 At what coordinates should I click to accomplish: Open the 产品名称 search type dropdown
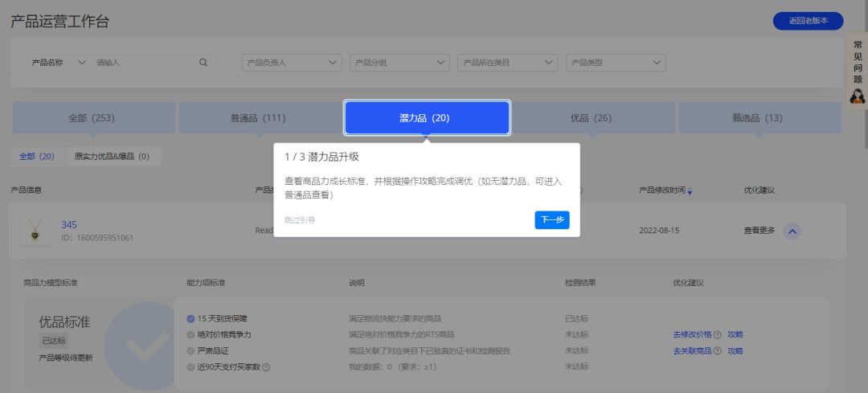[58, 63]
